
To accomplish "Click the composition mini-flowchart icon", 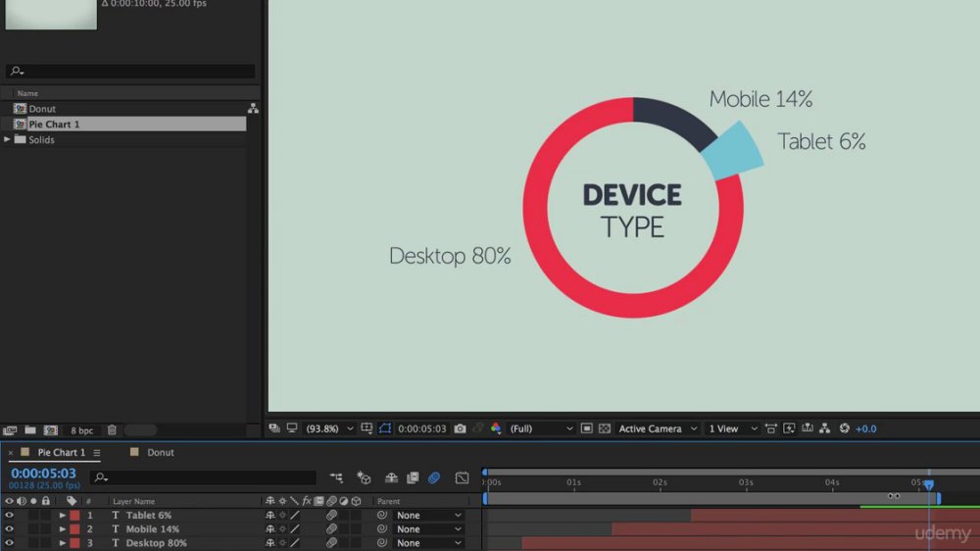I will pos(336,477).
